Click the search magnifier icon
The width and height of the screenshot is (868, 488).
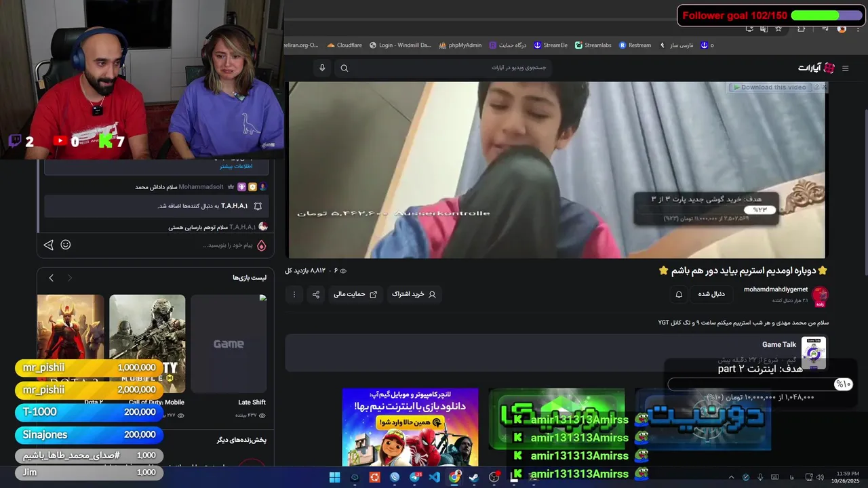[x=344, y=68]
